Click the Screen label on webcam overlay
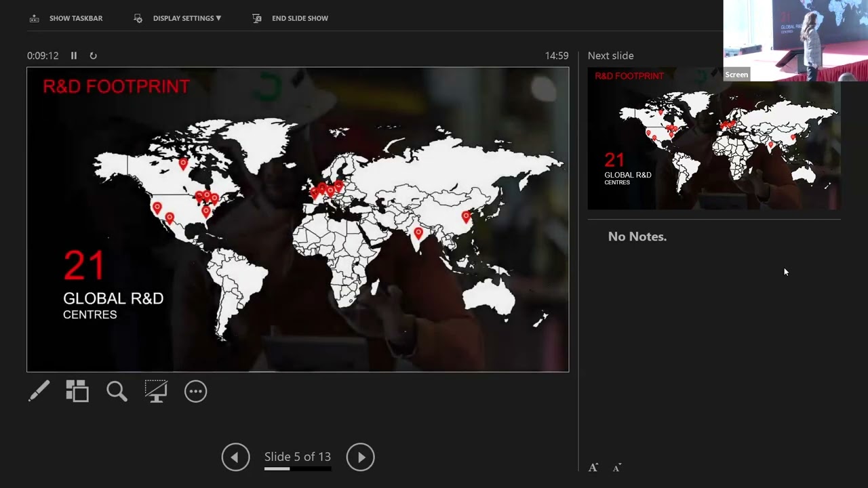 736,75
